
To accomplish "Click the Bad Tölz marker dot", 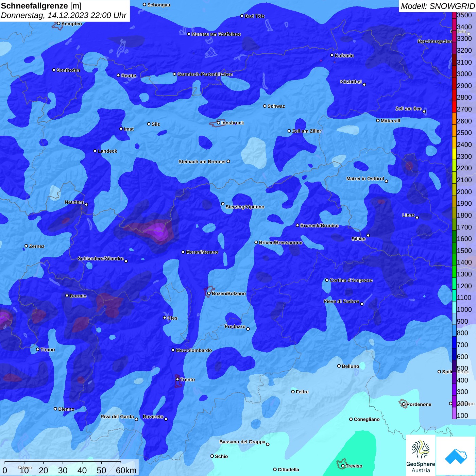I will tap(242, 16).
